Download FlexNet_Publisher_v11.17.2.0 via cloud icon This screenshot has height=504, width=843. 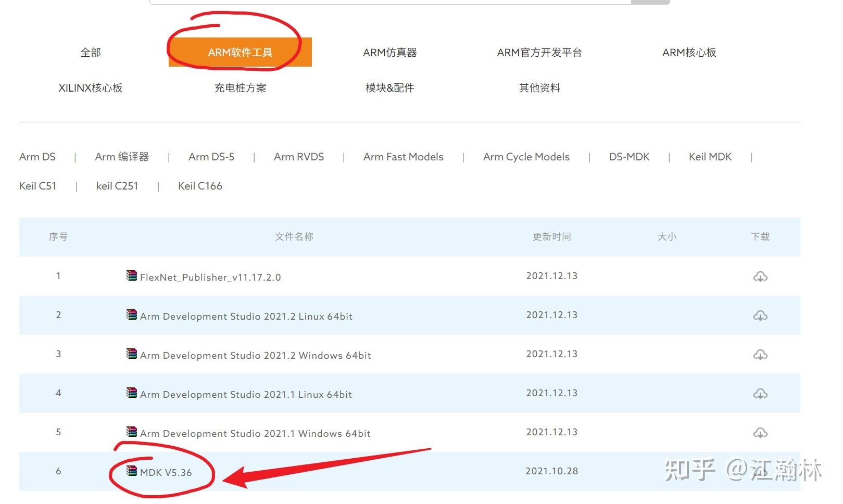[760, 276]
